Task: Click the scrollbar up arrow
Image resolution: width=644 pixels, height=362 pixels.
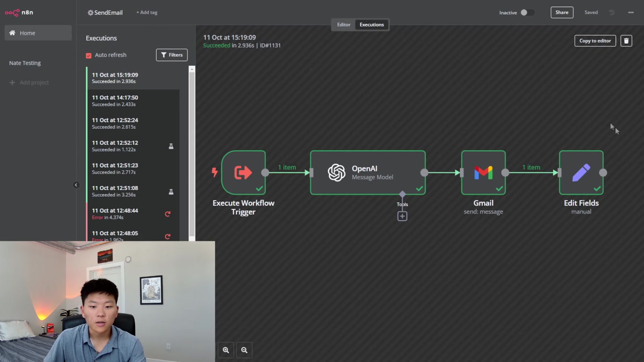Action: 192,69
